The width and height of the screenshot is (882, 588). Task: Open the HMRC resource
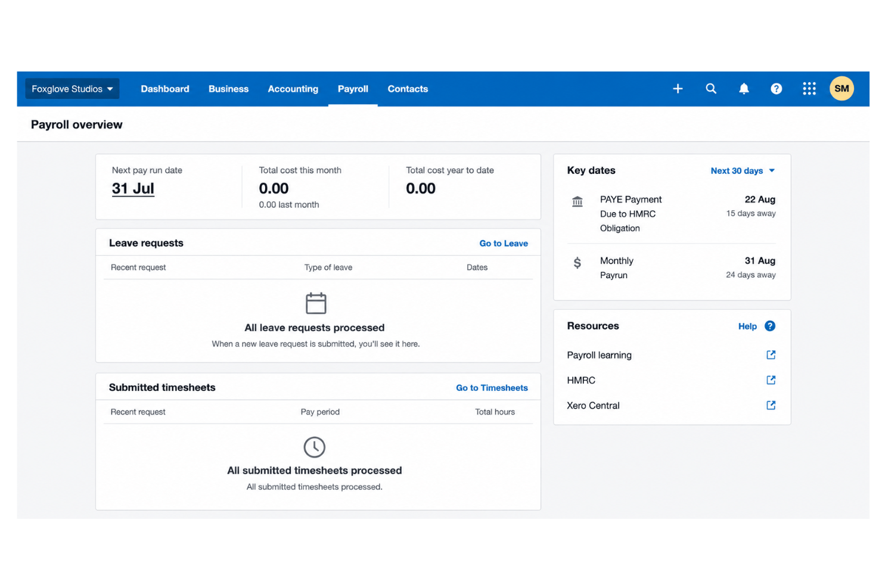[581, 380]
